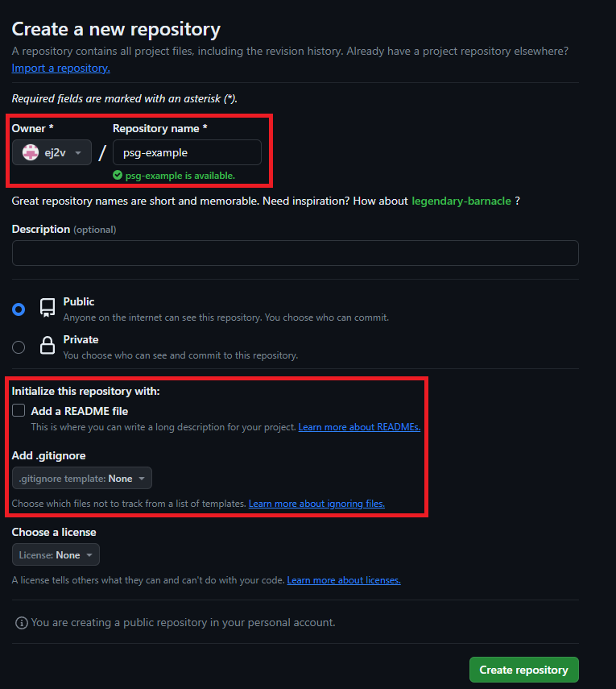616x689 pixels.
Task: Expand the .gitignore template dropdown
Action: pyautogui.click(x=82, y=479)
